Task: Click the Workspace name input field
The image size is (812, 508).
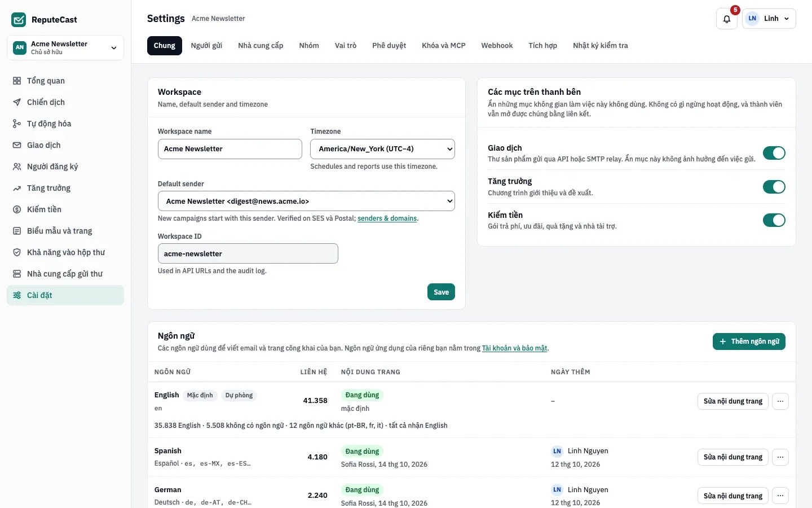Action: (230, 149)
